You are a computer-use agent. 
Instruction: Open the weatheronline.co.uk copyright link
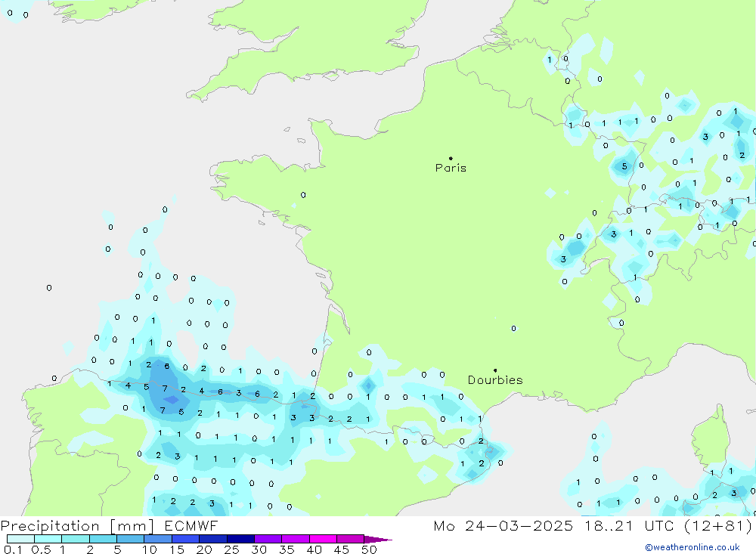pyautogui.click(x=692, y=547)
